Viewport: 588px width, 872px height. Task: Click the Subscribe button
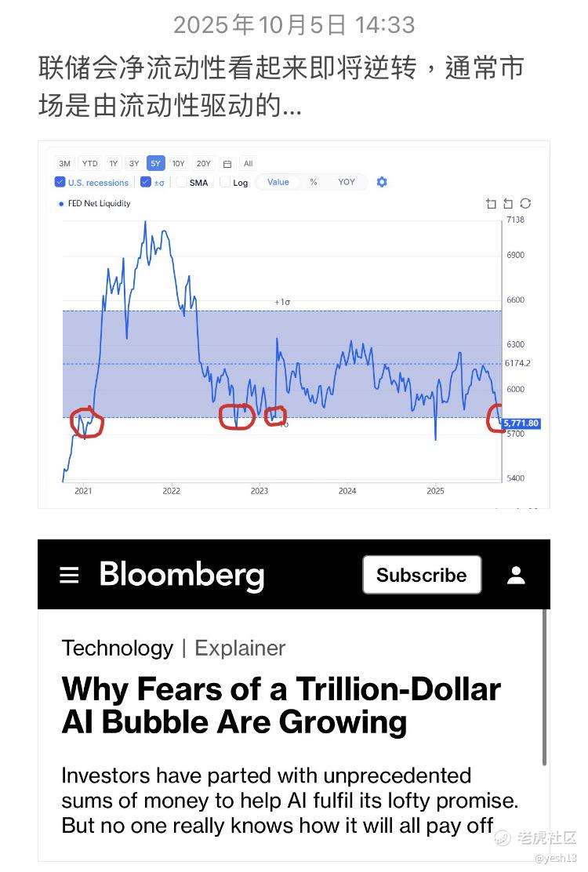pyautogui.click(x=421, y=575)
